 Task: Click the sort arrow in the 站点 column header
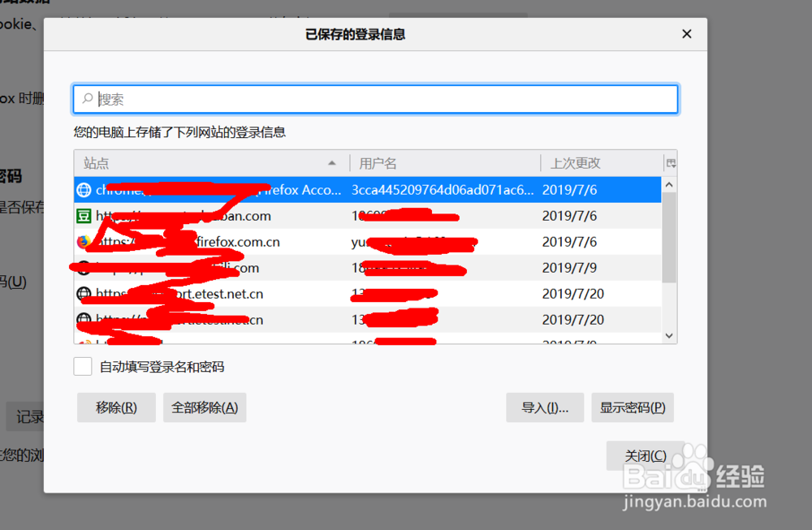(332, 163)
